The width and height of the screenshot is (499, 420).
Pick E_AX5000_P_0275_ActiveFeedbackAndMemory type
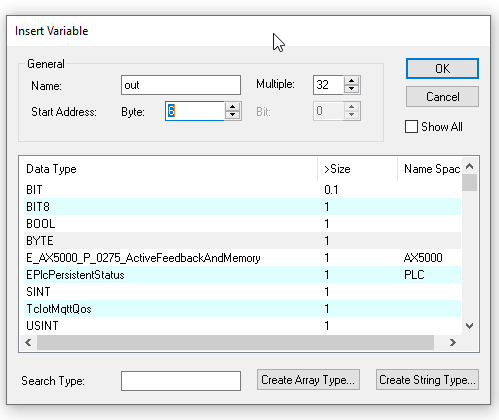point(242,258)
